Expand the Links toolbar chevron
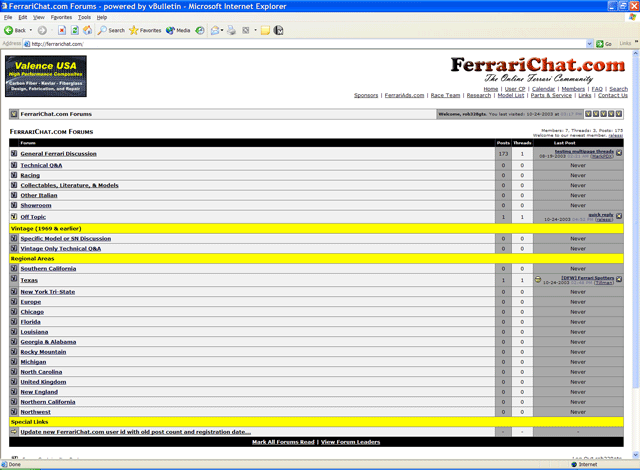The height and width of the screenshot is (470, 640). [636, 42]
